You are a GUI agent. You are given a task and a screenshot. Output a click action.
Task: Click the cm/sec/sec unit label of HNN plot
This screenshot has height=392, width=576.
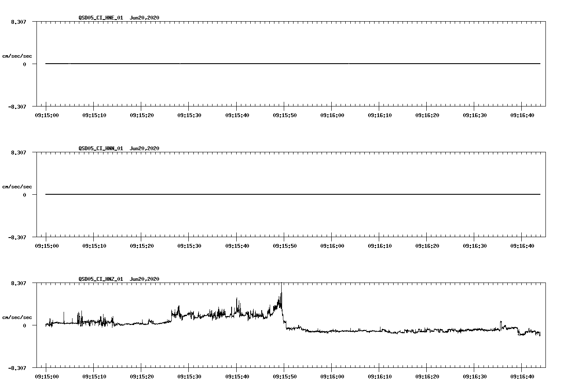(17, 187)
